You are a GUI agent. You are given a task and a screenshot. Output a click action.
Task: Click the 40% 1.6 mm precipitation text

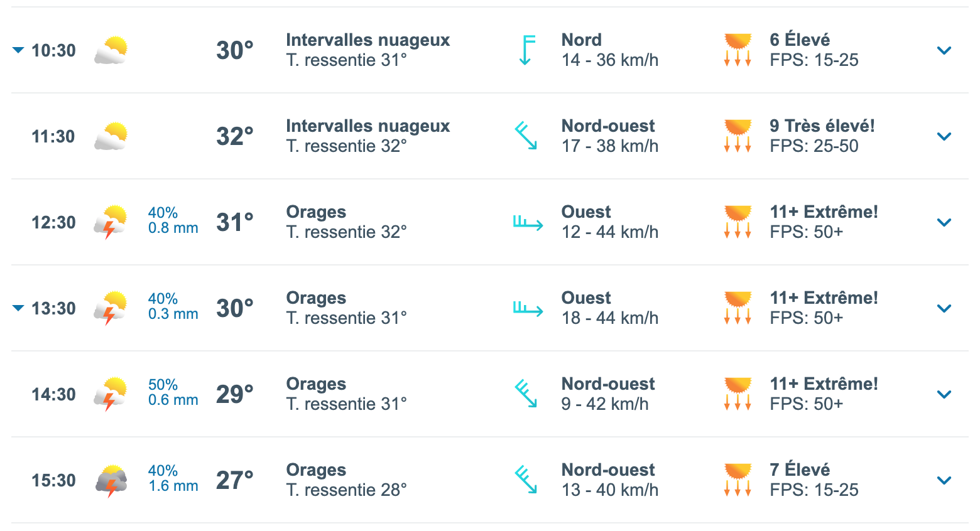(173, 478)
